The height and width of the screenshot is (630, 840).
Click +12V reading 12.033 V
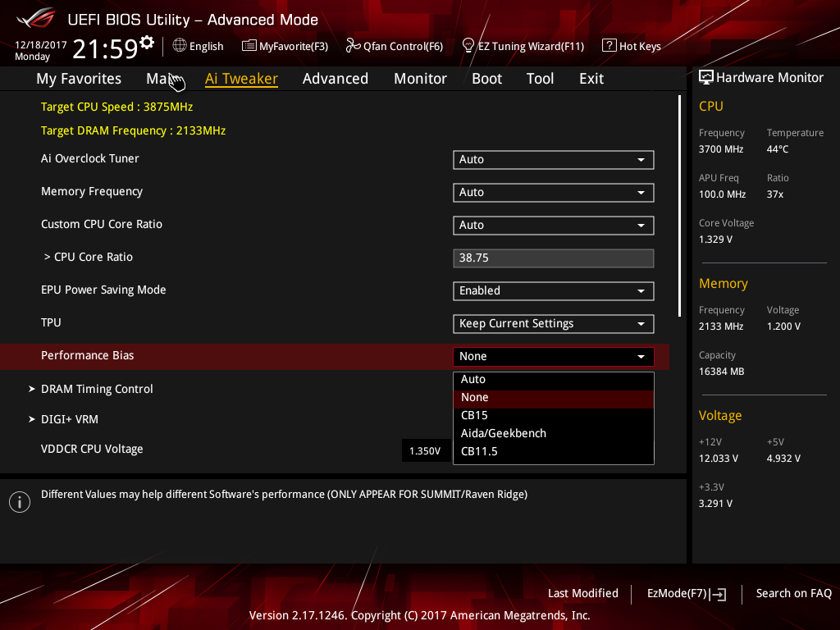coord(719,459)
